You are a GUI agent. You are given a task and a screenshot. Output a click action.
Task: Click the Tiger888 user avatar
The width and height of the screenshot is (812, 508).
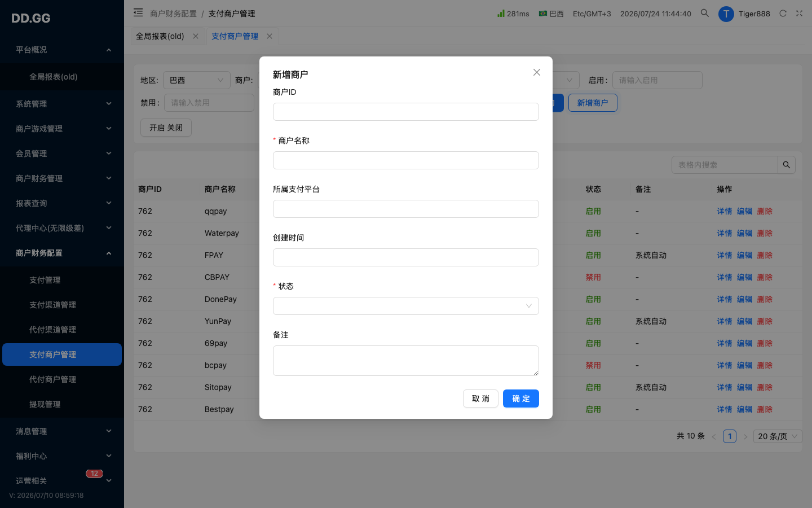(x=726, y=14)
